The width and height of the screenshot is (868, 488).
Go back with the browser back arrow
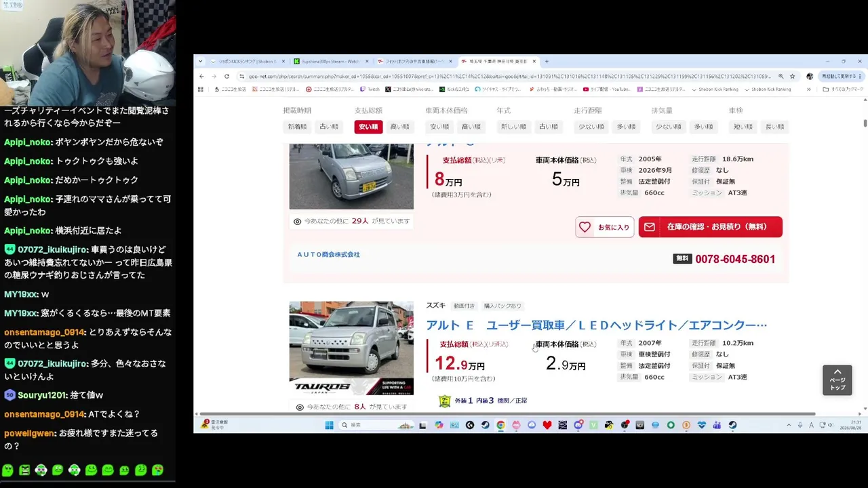[x=201, y=77]
